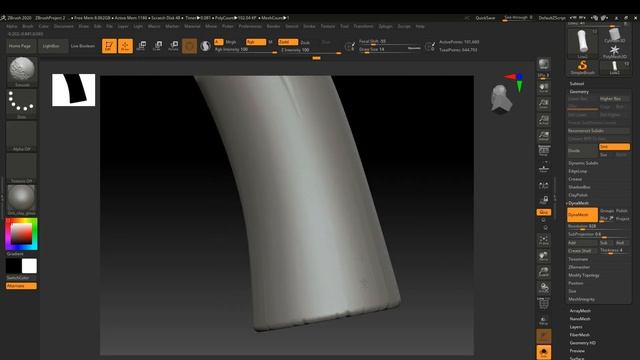
Task: Click the Zoom3D icon in right shelf
Action: pos(544,272)
